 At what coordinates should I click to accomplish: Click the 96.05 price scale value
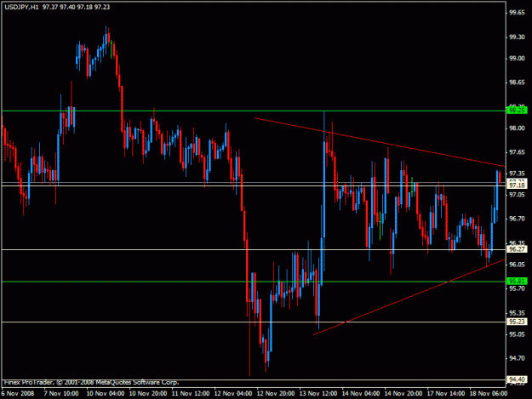click(517, 265)
